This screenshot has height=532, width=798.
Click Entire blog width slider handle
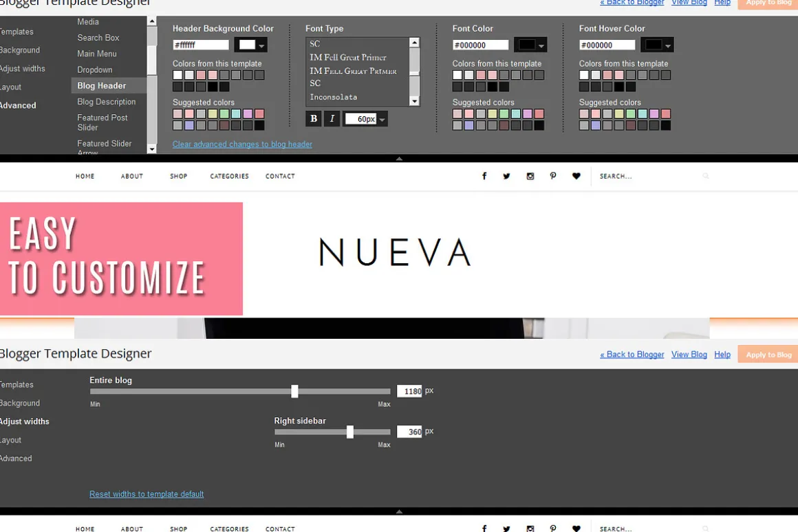pyautogui.click(x=294, y=391)
